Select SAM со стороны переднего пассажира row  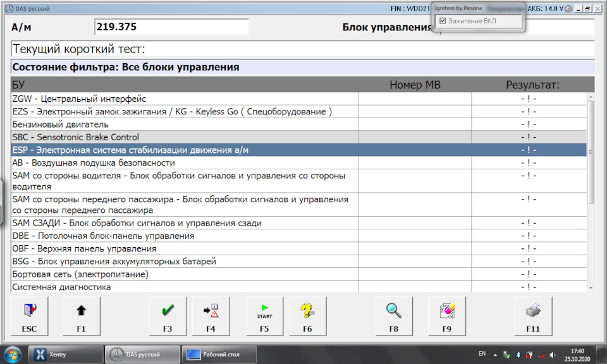click(299, 205)
